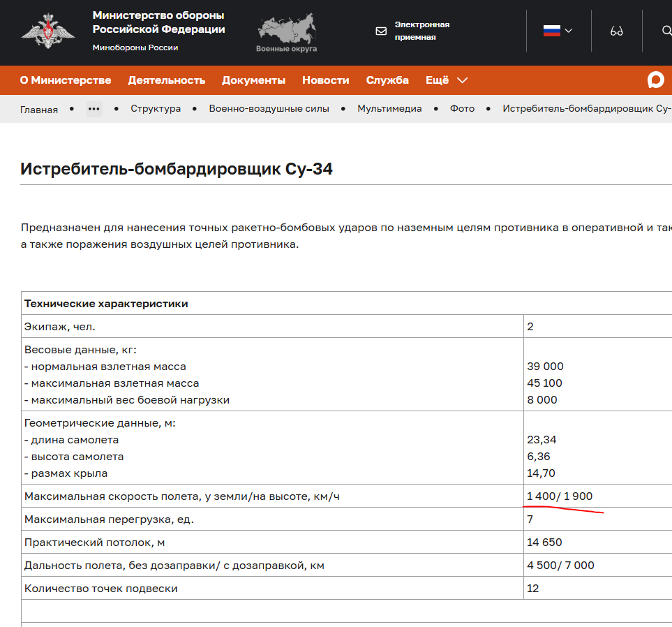The width and height of the screenshot is (672, 627).
Task: Click the Весовые данные, кг: label
Action: tap(80, 350)
